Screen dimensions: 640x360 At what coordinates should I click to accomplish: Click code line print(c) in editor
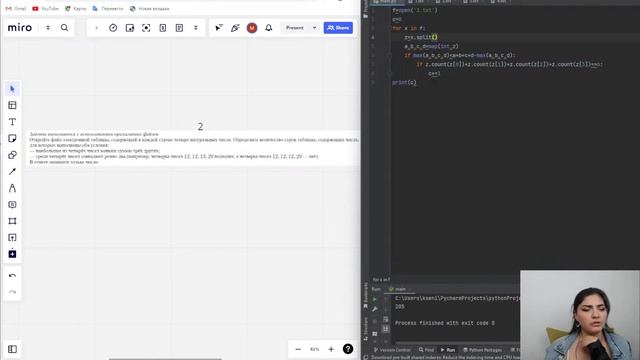[404, 82]
